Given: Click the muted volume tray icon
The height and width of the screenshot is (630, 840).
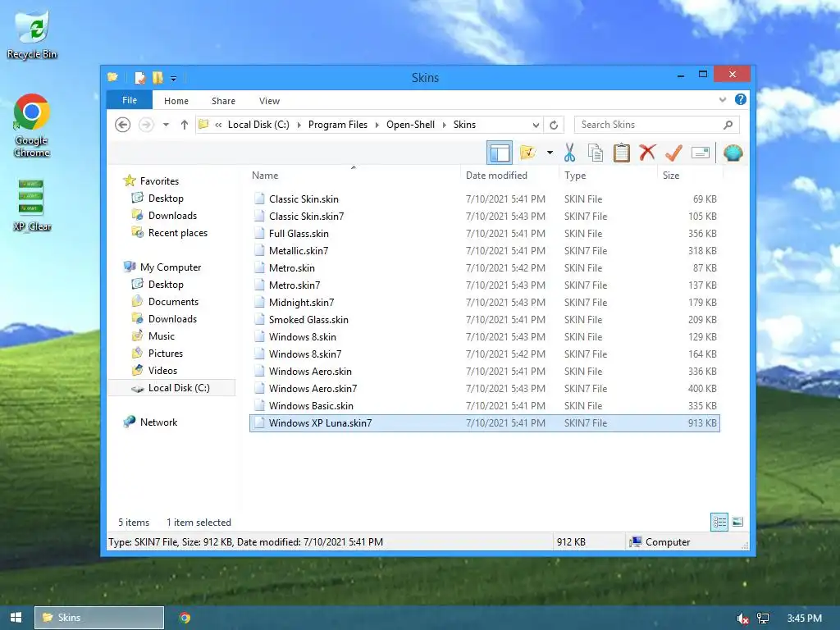Looking at the screenshot, I should coord(742,619).
